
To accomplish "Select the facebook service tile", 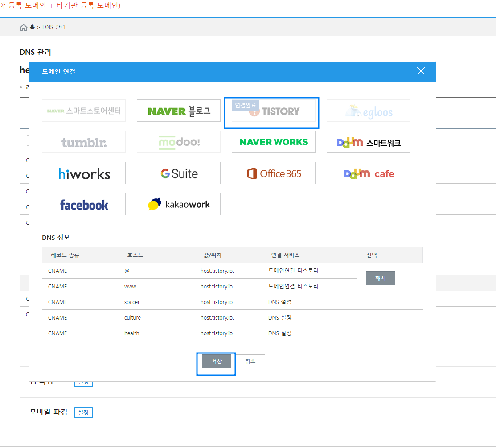I will pos(83,204).
